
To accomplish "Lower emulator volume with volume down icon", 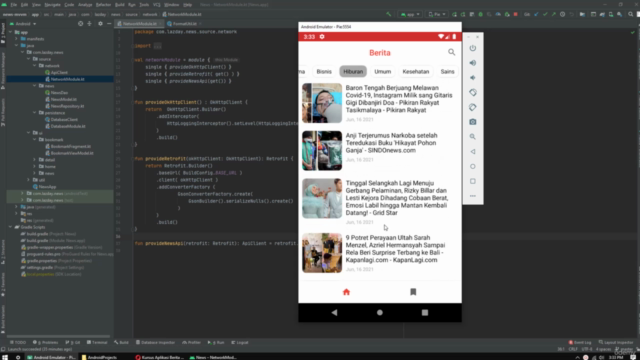I will 473,78.
